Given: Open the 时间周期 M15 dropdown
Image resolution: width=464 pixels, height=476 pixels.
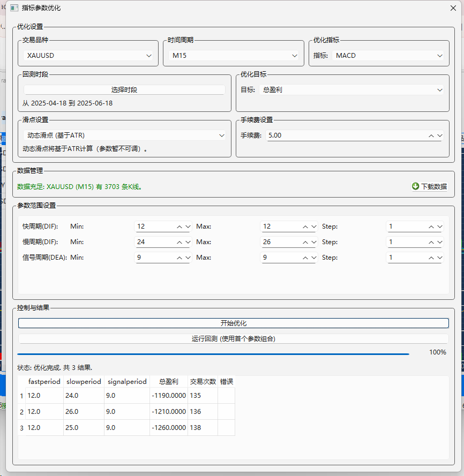Looking at the screenshot, I should 234,56.
